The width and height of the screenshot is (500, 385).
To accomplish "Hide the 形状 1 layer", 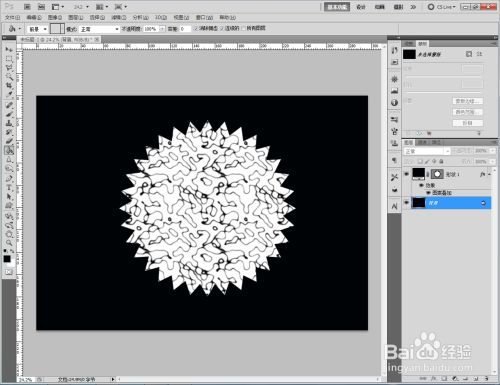I will 406,174.
